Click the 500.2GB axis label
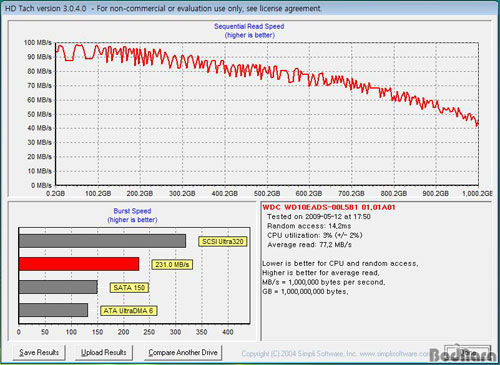 click(267, 194)
